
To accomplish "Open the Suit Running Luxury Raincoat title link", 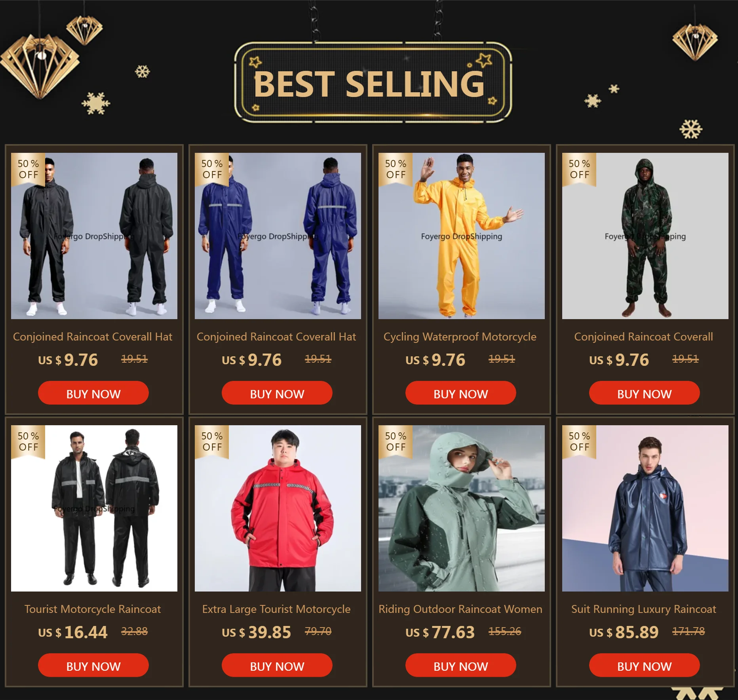I will [644, 609].
